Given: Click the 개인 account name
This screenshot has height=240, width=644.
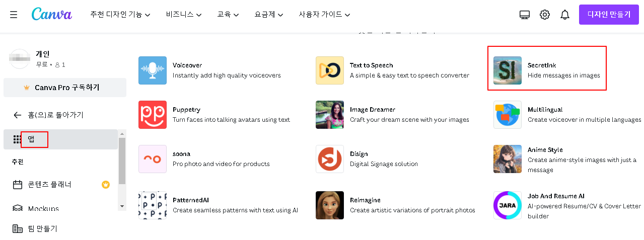Looking at the screenshot, I should pos(43,54).
